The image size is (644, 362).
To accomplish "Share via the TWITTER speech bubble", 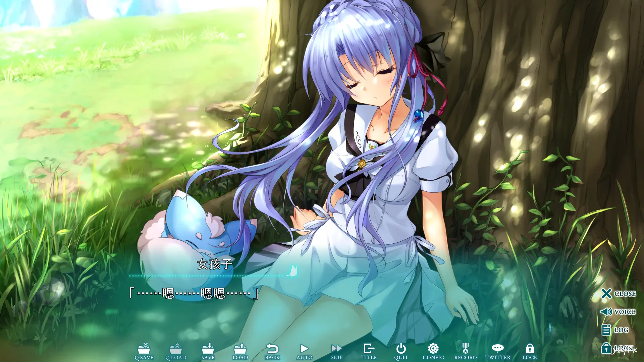I will point(498,352).
